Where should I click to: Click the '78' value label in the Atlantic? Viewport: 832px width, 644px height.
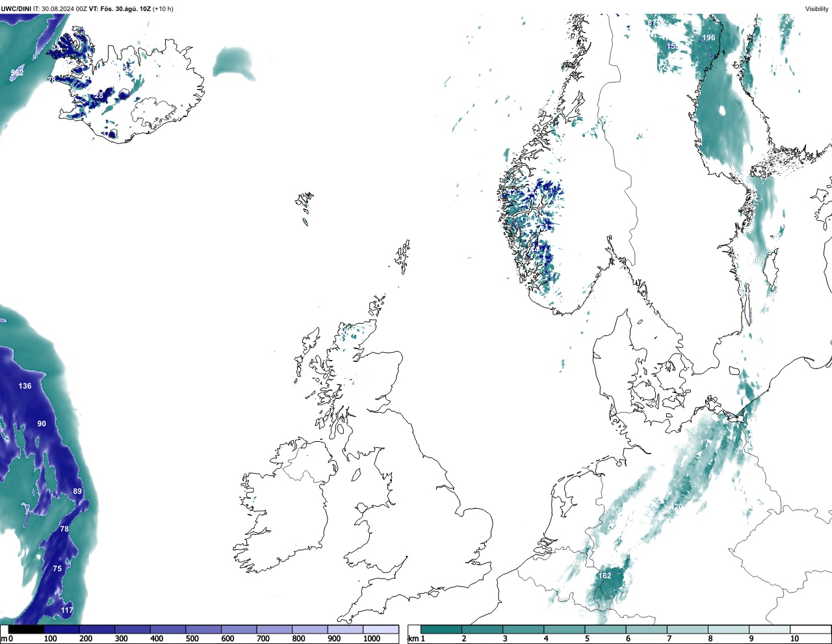(64, 529)
